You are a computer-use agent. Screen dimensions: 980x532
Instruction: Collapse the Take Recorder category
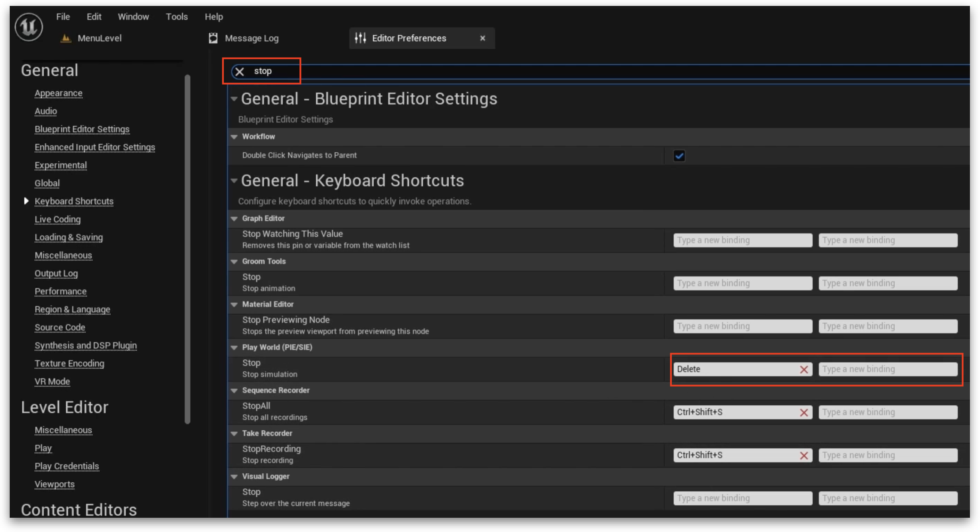(x=234, y=433)
